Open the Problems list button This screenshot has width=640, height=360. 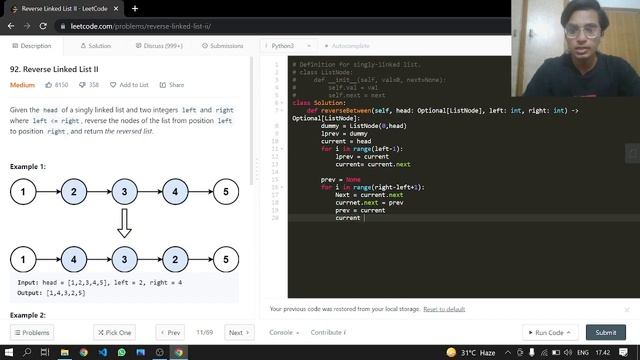click(32, 332)
